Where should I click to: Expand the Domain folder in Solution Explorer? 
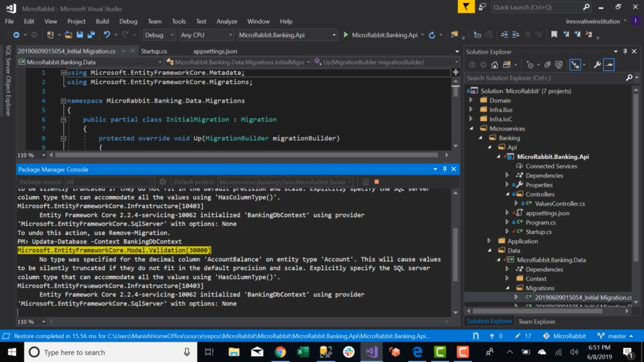[x=471, y=100]
